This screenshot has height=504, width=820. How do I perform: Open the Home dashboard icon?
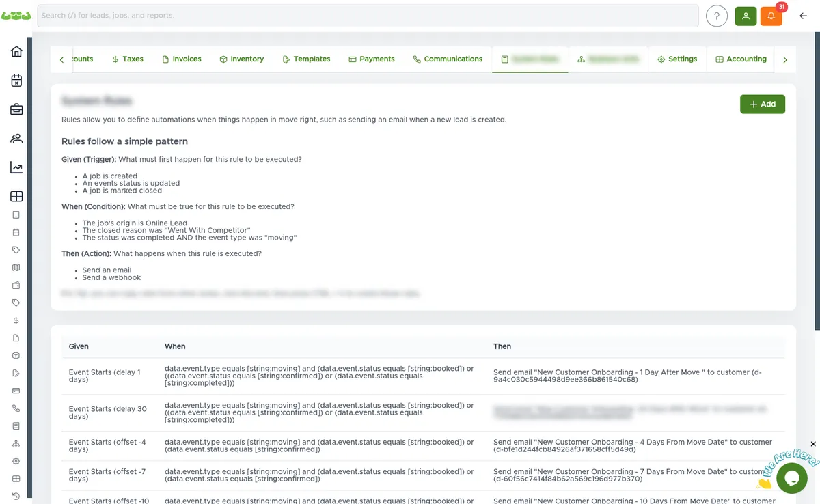[16, 51]
